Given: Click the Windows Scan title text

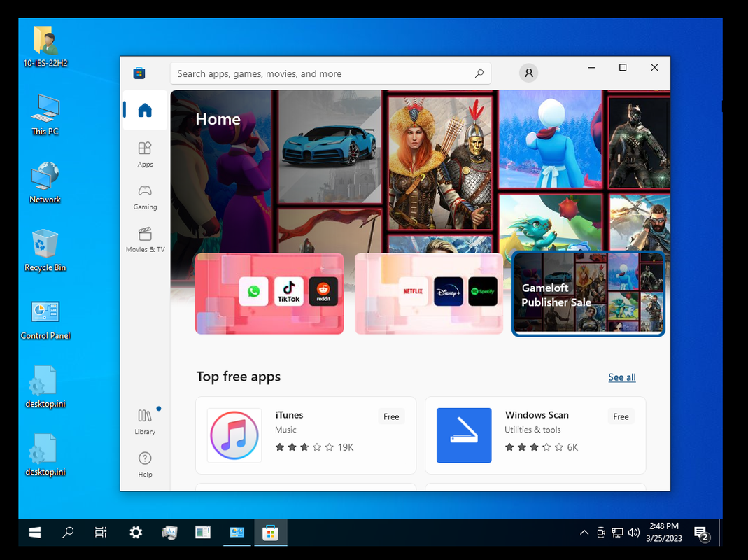Looking at the screenshot, I should (x=537, y=415).
